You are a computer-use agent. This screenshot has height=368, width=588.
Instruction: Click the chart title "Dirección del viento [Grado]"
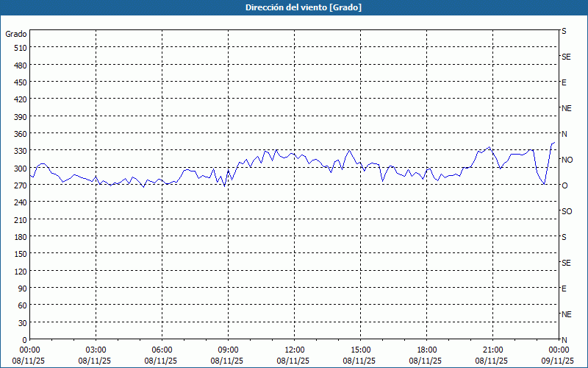pos(304,7)
